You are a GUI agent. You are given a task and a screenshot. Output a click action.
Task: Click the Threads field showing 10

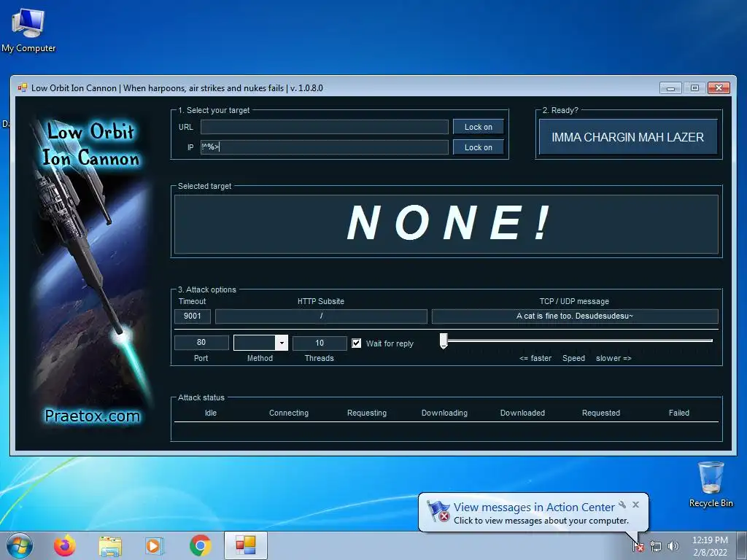(320, 343)
